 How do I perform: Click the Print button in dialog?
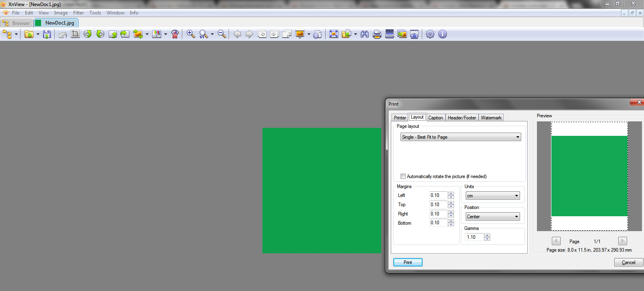click(x=408, y=262)
